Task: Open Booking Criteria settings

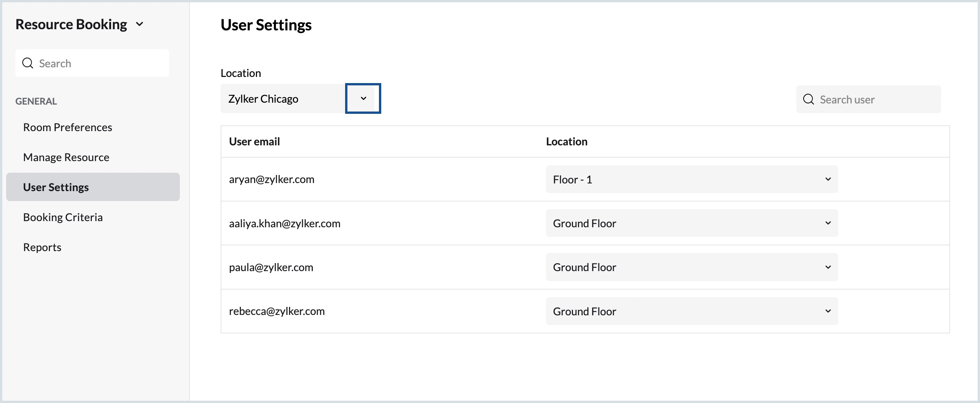Action: pyautogui.click(x=63, y=217)
